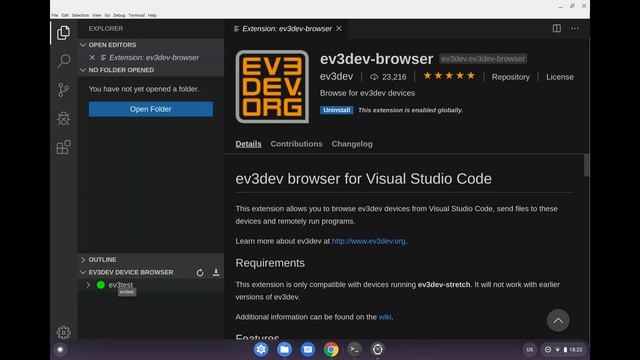Open the US input method indicator
Screen dimensions: 640x360
pyautogui.click(x=530, y=349)
